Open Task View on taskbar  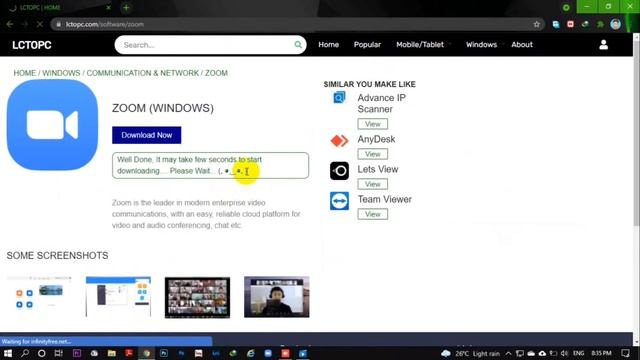pyautogui.click(x=59, y=353)
